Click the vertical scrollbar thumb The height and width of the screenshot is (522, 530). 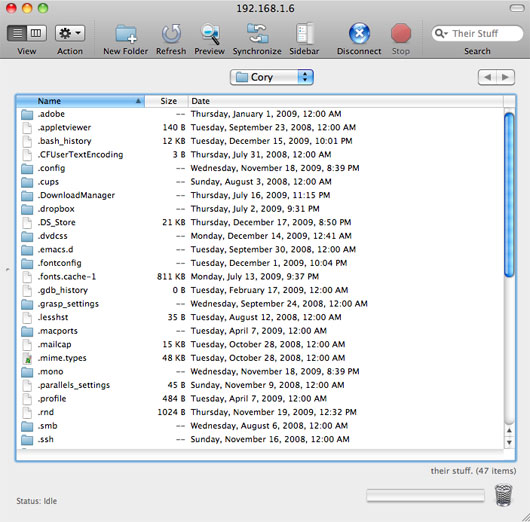coord(509,195)
